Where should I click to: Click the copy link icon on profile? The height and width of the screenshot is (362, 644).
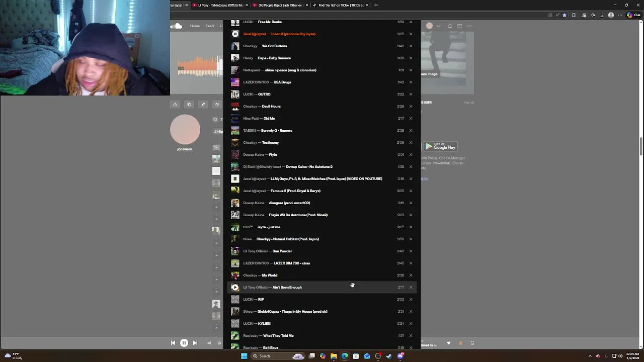pos(189,105)
